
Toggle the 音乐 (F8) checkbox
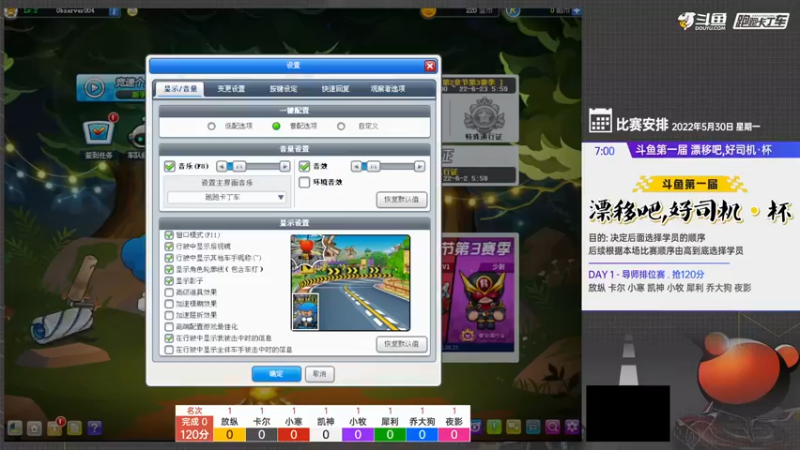pos(169,166)
